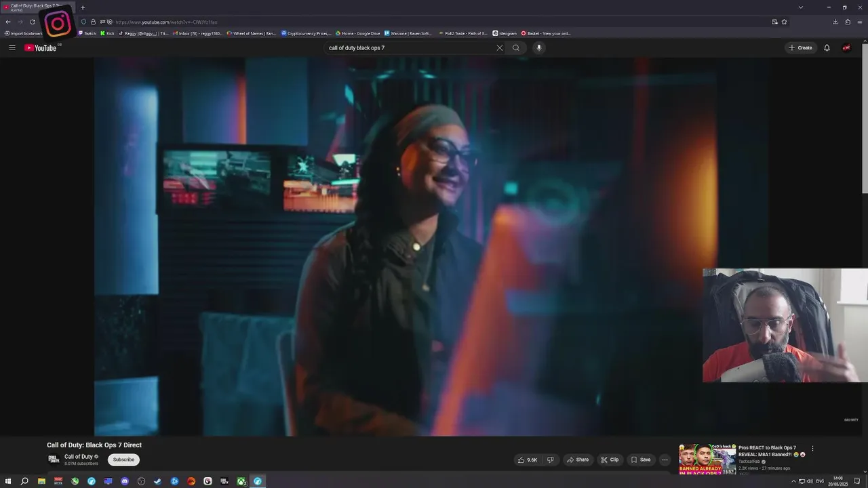Screen dimensions: 868x488
Task: Go back in the browser
Action: pyautogui.click(x=8, y=22)
